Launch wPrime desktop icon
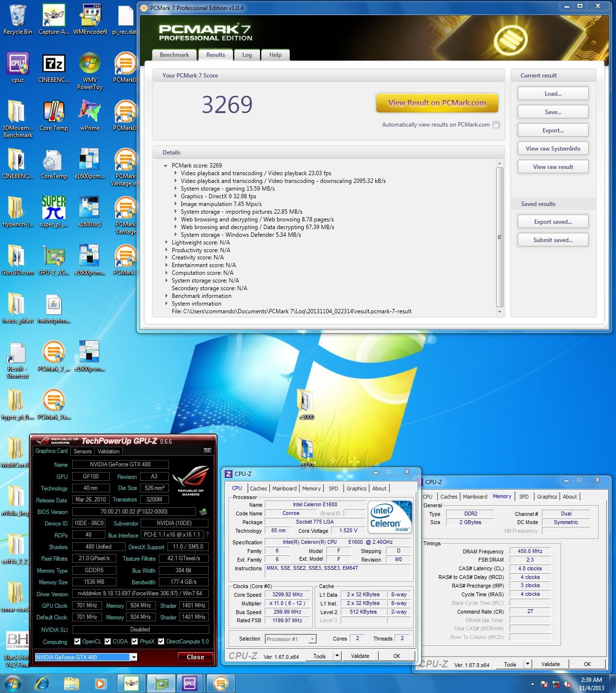The image size is (616, 693). pos(90,116)
